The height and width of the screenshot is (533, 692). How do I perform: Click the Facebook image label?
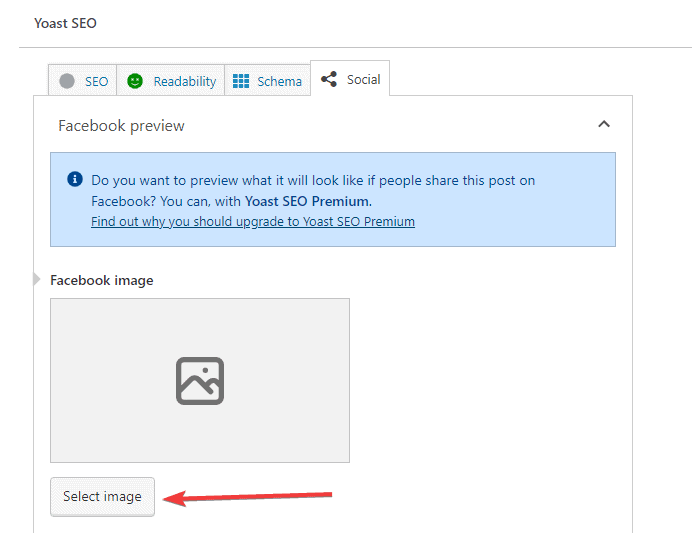coord(102,280)
